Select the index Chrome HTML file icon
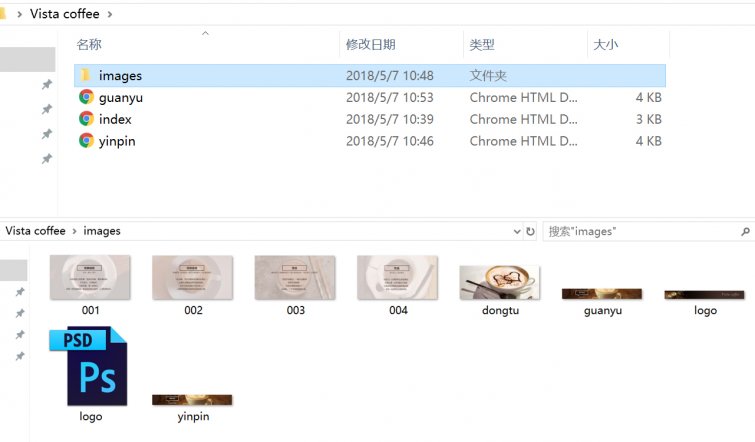 coord(86,119)
